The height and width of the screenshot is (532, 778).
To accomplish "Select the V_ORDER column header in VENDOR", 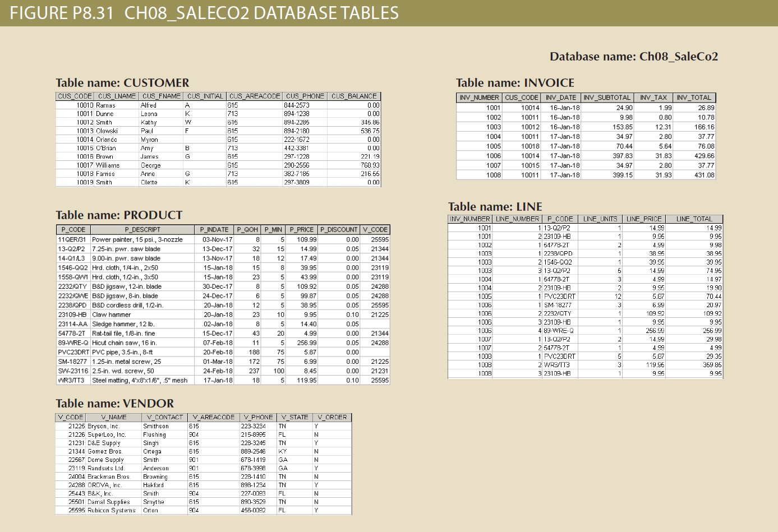I will tap(331, 417).
